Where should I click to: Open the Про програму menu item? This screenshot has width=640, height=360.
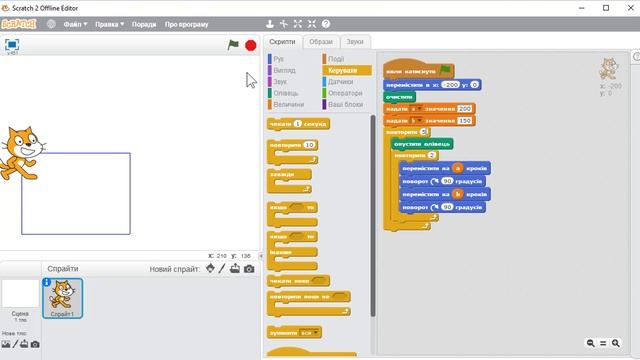tap(186, 24)
